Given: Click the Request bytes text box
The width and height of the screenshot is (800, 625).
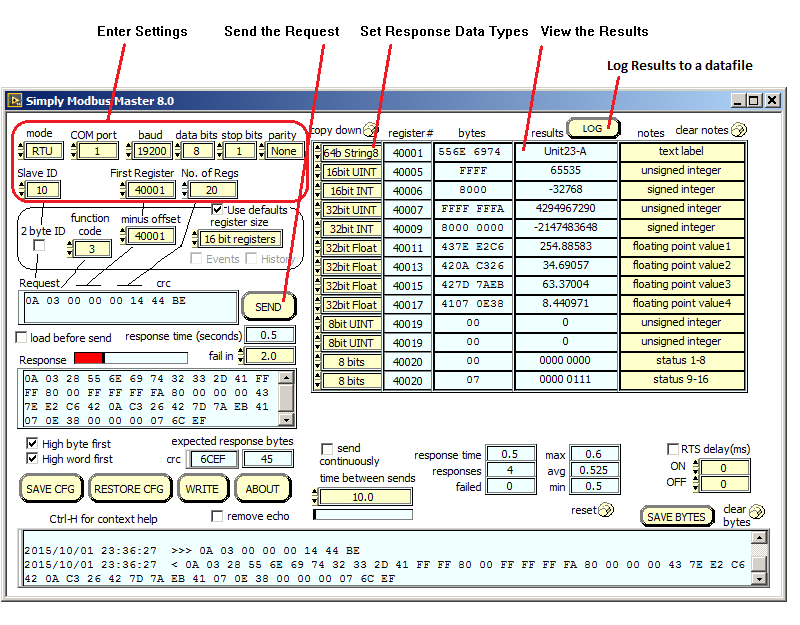Looking at the screenshot, I should point(129,308).
